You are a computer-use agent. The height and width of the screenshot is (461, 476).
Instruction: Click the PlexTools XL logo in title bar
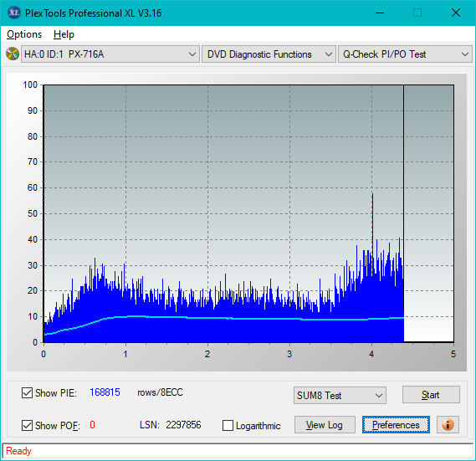tap(14, 13)
